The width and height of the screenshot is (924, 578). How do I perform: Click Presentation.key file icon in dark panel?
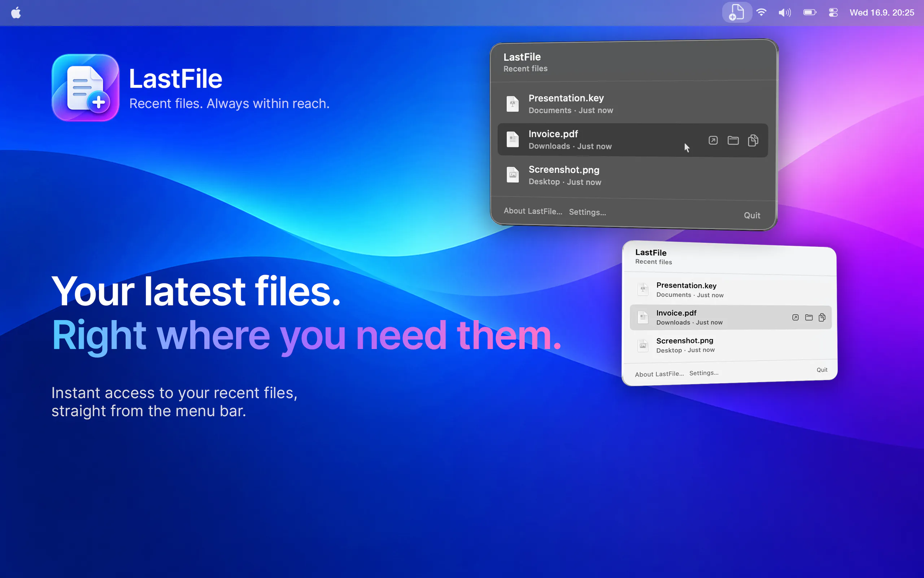coord(513,104)
